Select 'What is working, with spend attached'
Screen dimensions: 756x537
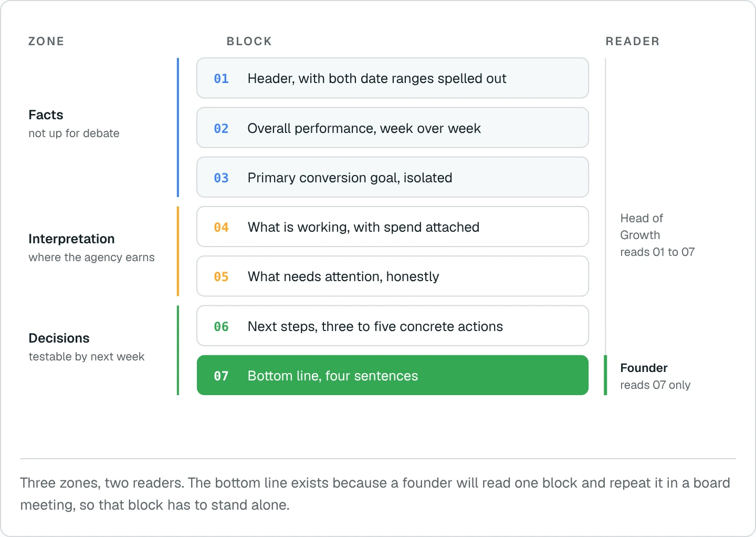[363, 227]
